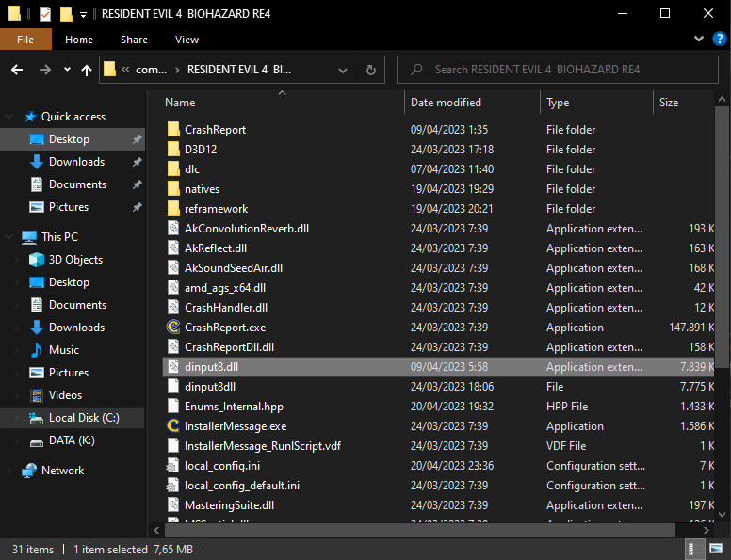Select InstallerMessage_RunIScript.vdf file name
The height and width of the screenshot is (560, 731).
[263, 446]
